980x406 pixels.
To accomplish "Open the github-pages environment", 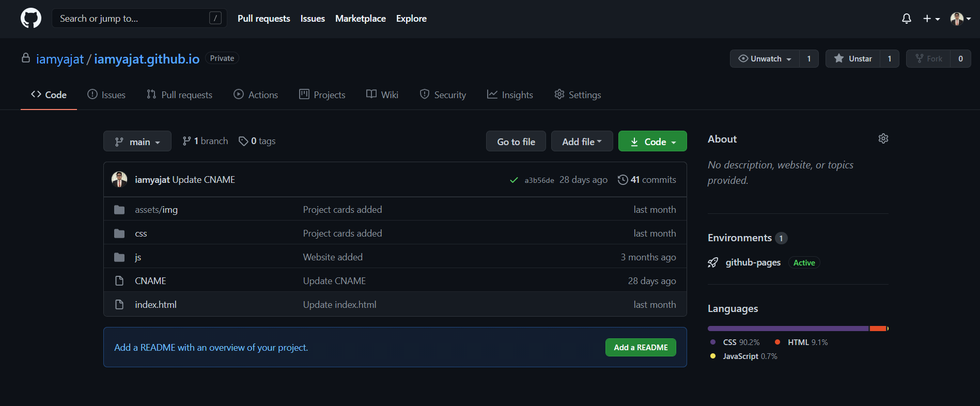I will (x=753, y=262).
